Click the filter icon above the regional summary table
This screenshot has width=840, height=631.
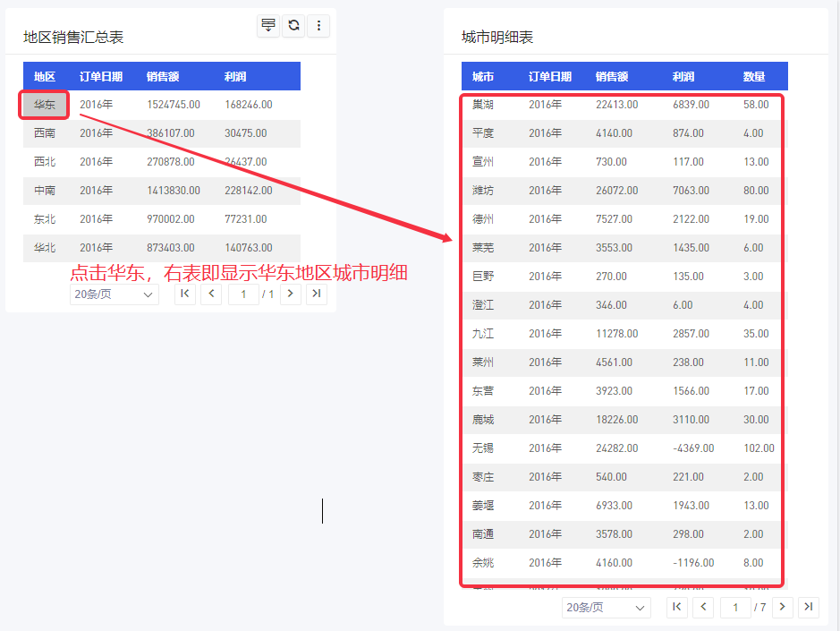coord(267,26)
